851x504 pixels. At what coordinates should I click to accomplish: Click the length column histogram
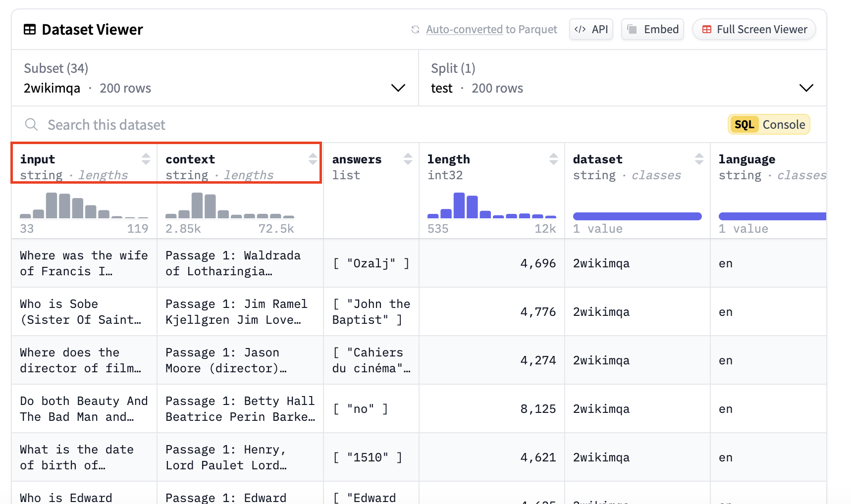492,205
